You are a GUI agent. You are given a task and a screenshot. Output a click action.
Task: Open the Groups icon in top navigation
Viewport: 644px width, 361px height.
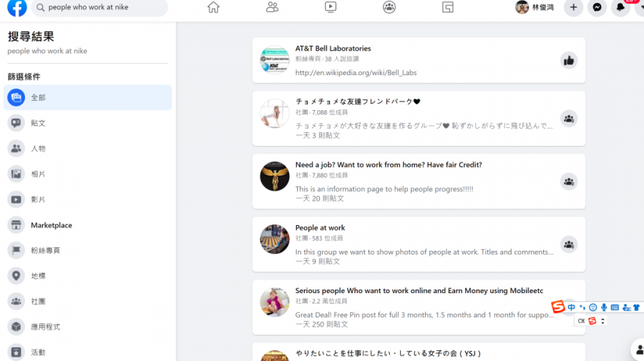(x=389, y=7)
